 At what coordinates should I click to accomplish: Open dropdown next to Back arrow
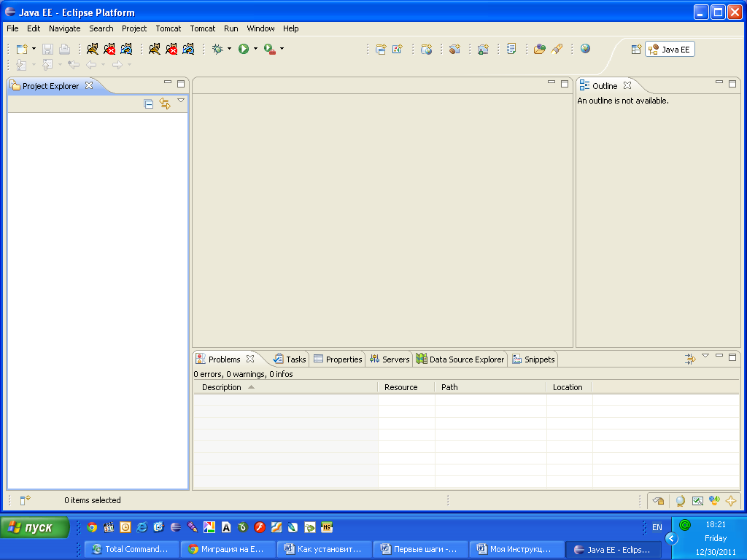(x=103, y=65)
